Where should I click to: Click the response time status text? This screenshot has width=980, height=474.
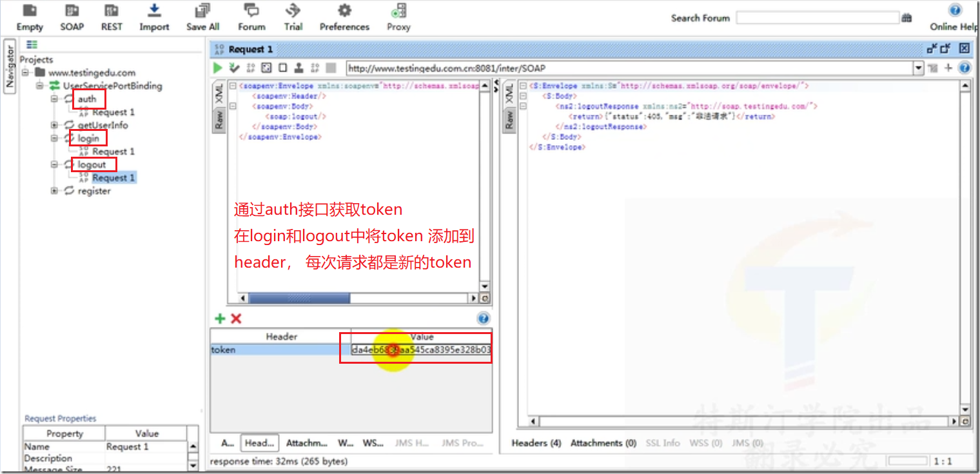point(279,461)
